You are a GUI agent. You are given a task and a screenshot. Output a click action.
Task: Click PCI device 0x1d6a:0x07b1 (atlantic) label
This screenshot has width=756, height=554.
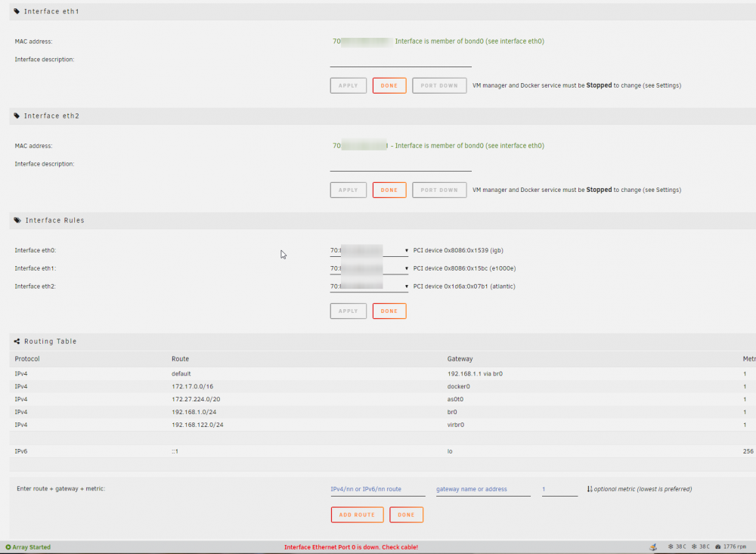[x=464, y=286]
